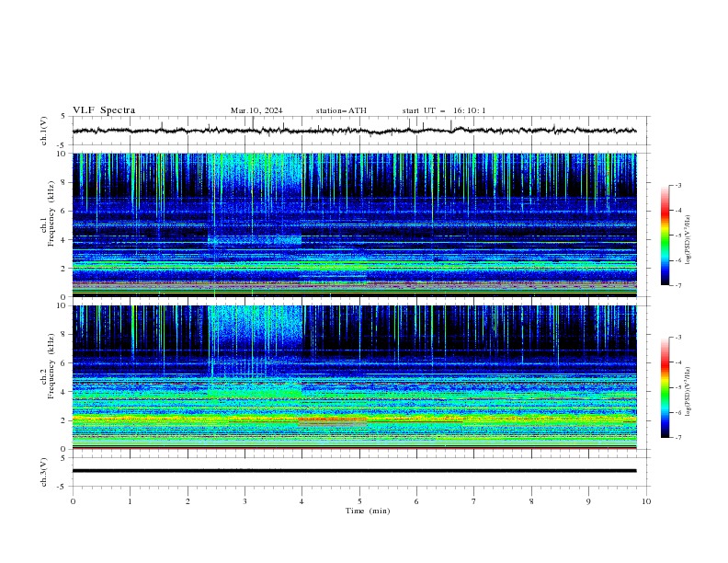Click time axis tick label "1"
The width and height of the screenshot is (728, 563).
130,501
